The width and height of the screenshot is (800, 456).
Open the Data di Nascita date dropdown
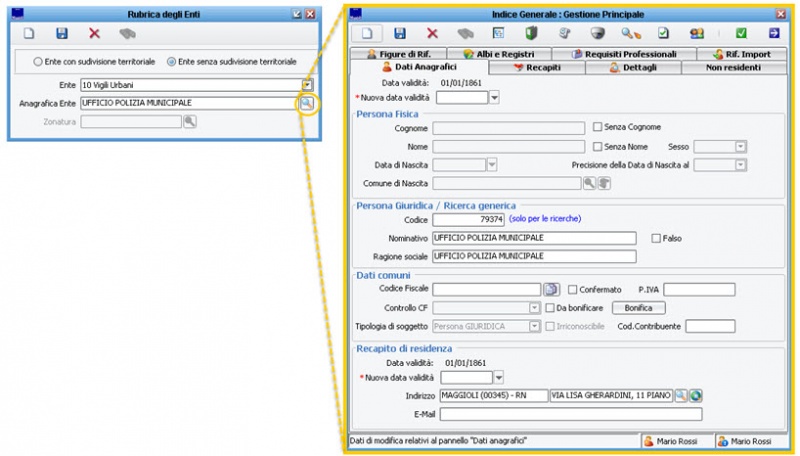492,165
